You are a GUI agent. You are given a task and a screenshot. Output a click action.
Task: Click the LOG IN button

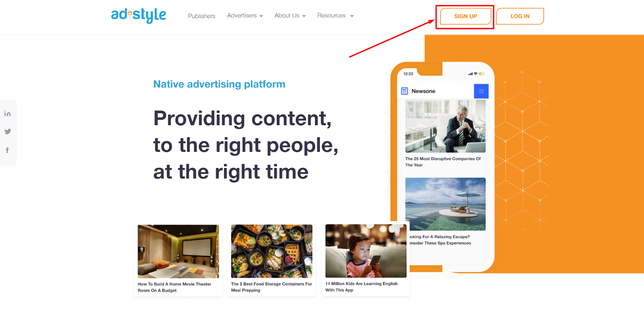[520, 16]
